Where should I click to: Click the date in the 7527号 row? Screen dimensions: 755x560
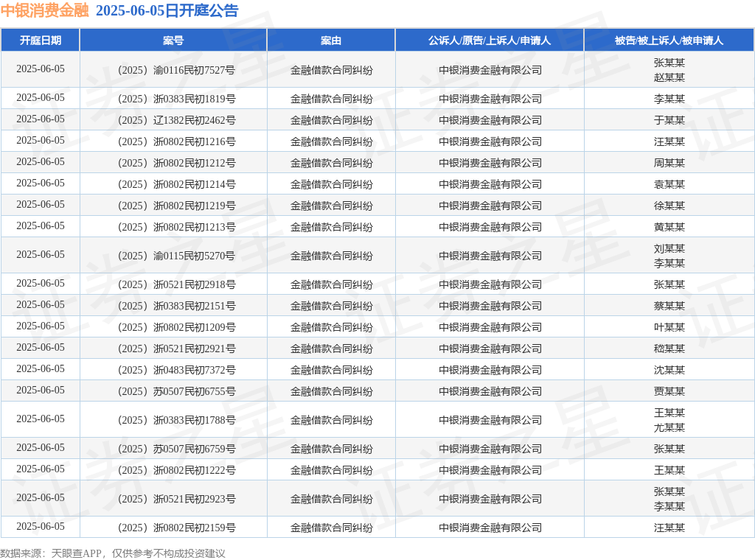pyautogui.click(x=41, y=69)
